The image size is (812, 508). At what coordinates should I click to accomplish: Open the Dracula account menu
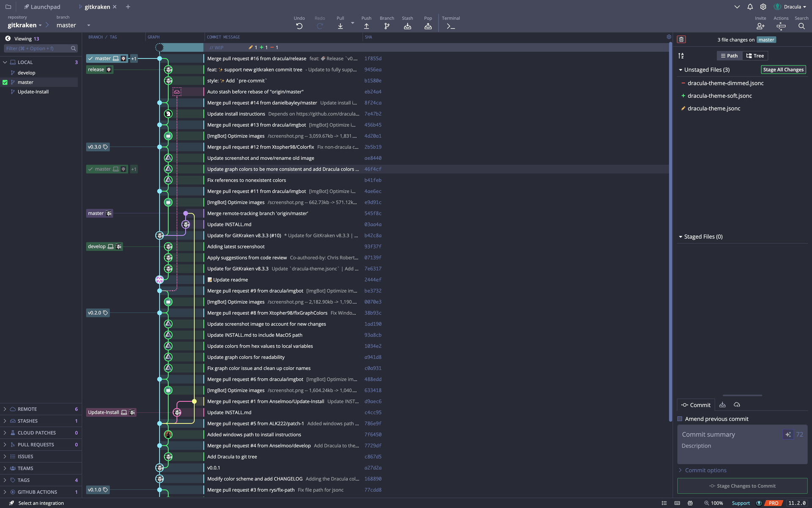click(790, 6)
